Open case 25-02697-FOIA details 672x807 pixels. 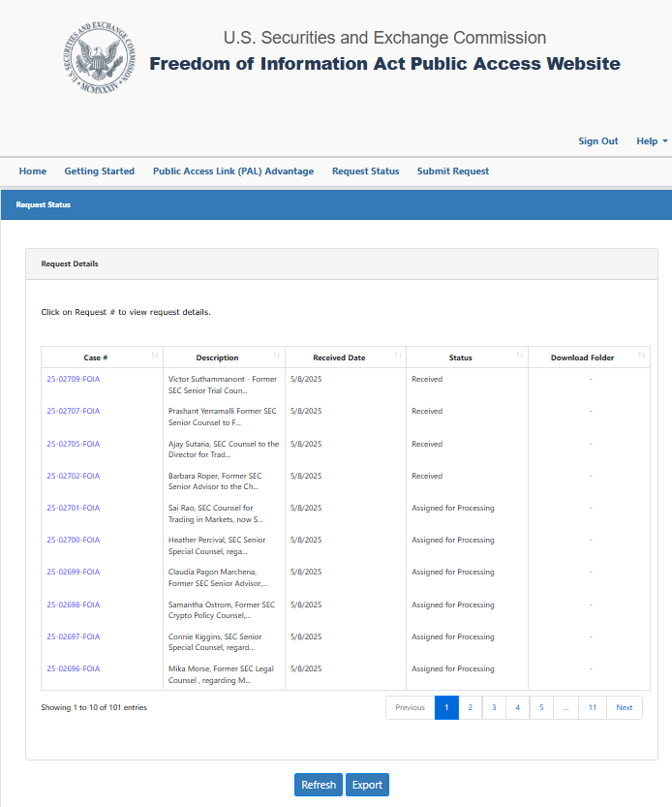click(73, 636)
